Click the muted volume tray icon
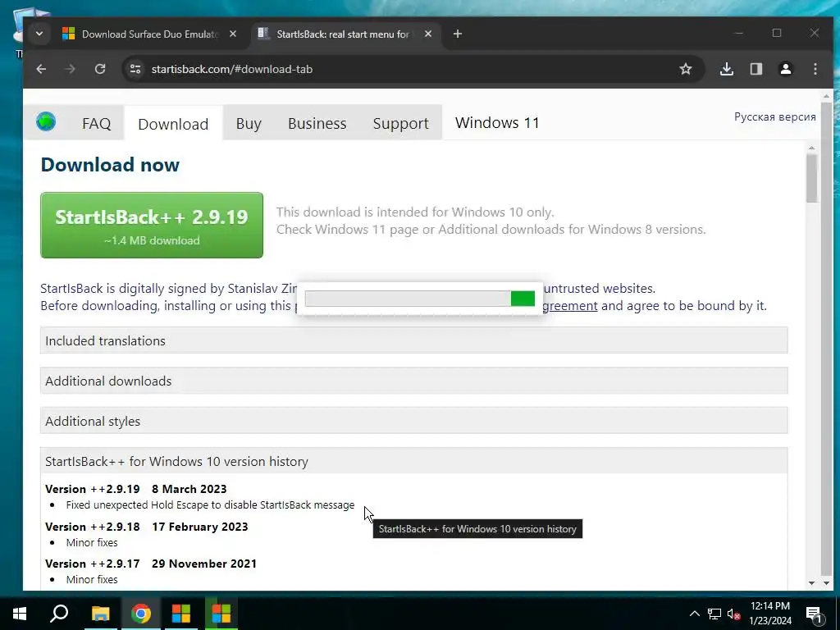The image size is (840, 630). [x=734, y=614]
